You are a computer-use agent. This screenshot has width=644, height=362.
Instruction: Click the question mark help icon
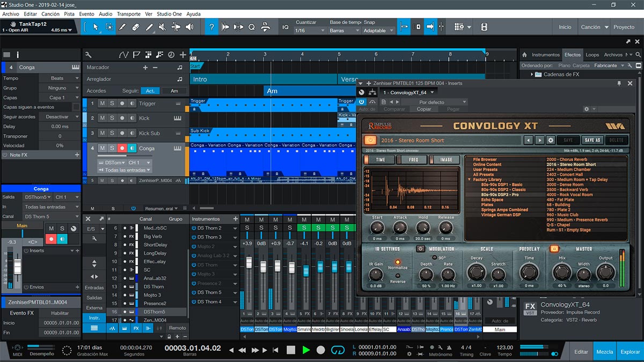tap(212, 27)
